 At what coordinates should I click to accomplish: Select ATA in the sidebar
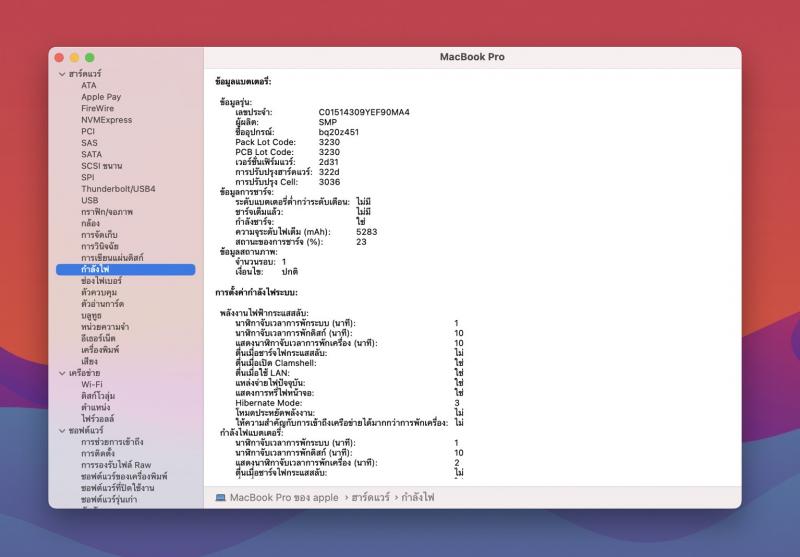[89, 85]
